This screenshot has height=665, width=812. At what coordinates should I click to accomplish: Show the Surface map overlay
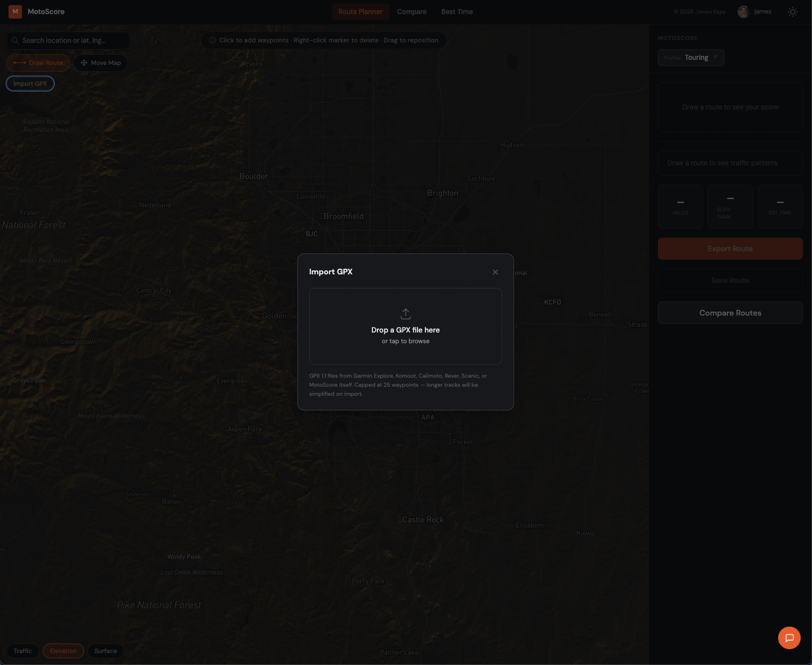pos(105,650)
